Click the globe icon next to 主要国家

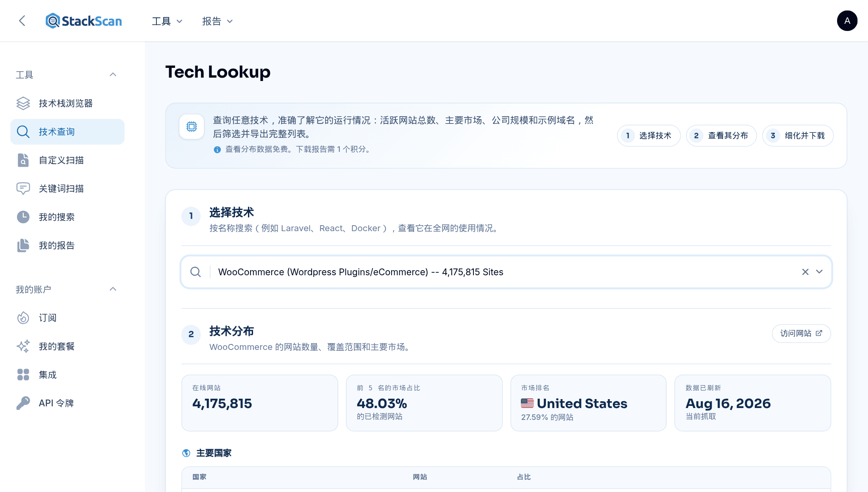point(186,453)
